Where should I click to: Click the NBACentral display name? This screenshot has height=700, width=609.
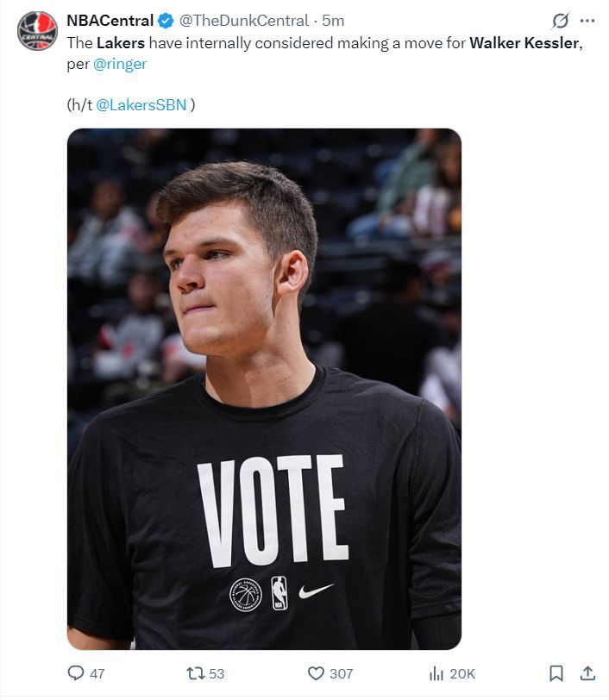[110, 21]
